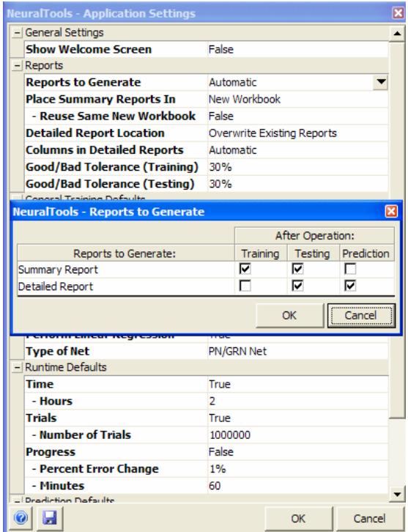408x532 pixels.
Task: Click the Reports to Generate property label
Action: point(84,83)
